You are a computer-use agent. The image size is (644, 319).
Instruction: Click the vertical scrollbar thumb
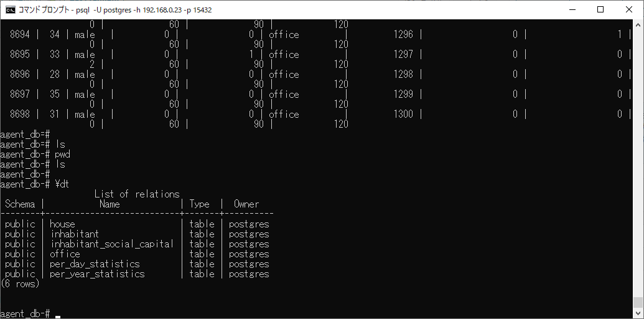638,303
